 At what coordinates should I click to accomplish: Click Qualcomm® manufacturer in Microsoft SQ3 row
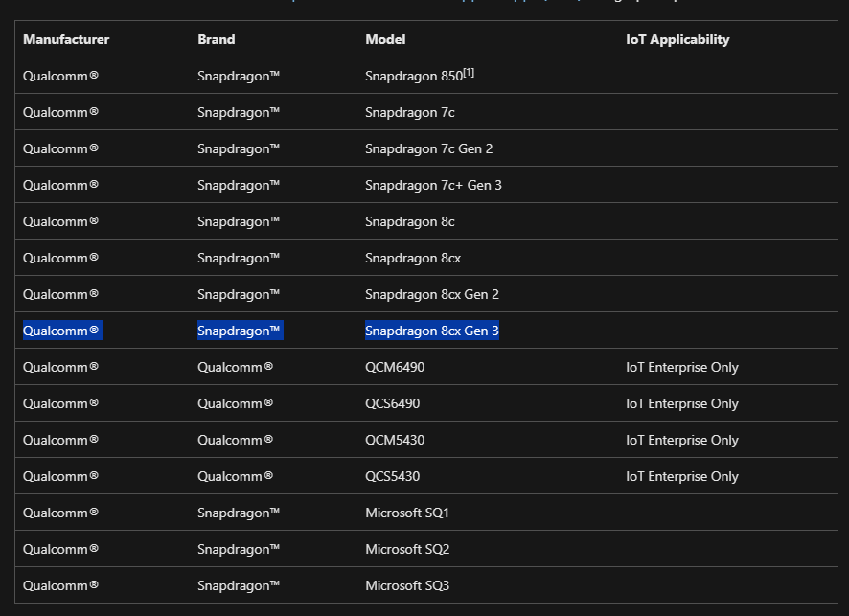coord(60,585)
